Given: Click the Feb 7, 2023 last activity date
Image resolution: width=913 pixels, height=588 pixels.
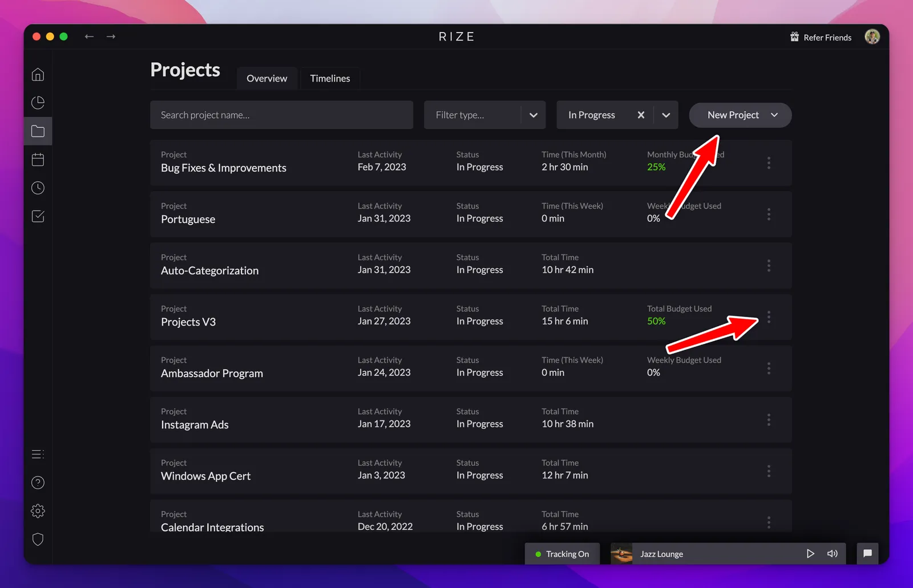Looking at the screenshot, I should pos(382,167).
